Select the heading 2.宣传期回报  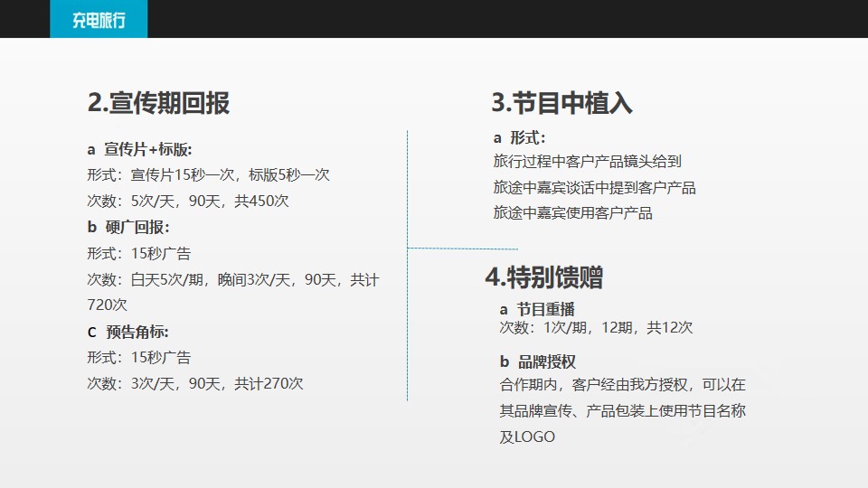click(x=158, y=103)
